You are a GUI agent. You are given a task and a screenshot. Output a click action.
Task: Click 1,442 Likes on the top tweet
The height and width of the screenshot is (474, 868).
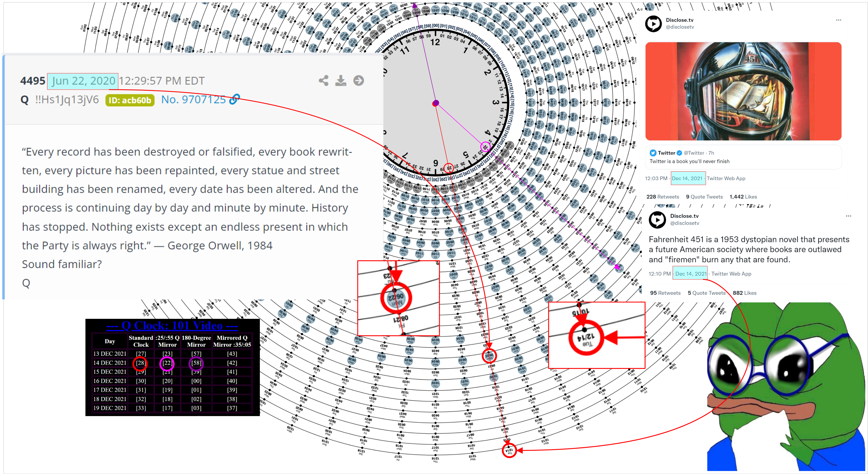coord(743,197)
